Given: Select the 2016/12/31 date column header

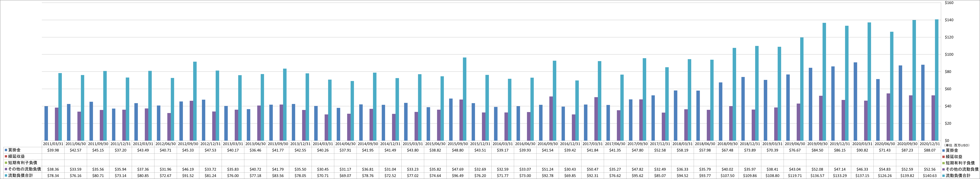Looking at the screenshot, I should [x=570, y=144].
